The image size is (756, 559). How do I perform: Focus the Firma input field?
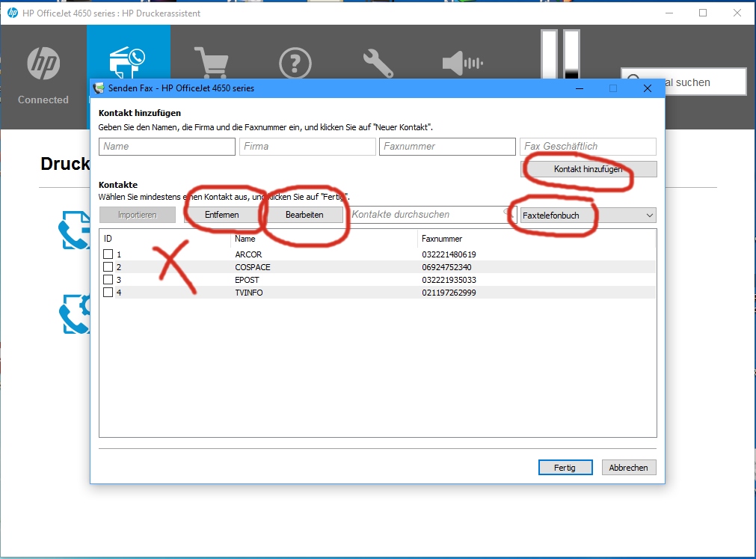[x=307, y=147]
